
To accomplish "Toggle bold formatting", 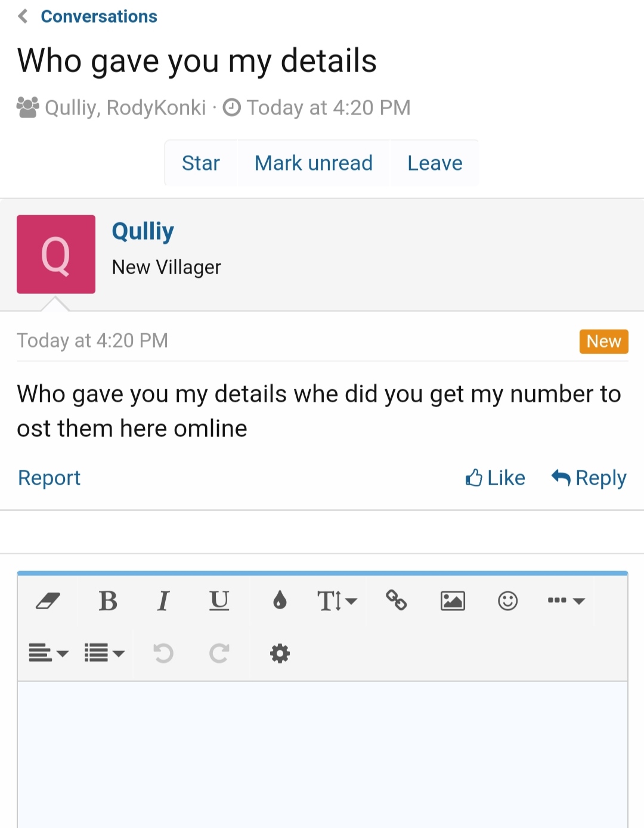I will [x=108, y=601].
